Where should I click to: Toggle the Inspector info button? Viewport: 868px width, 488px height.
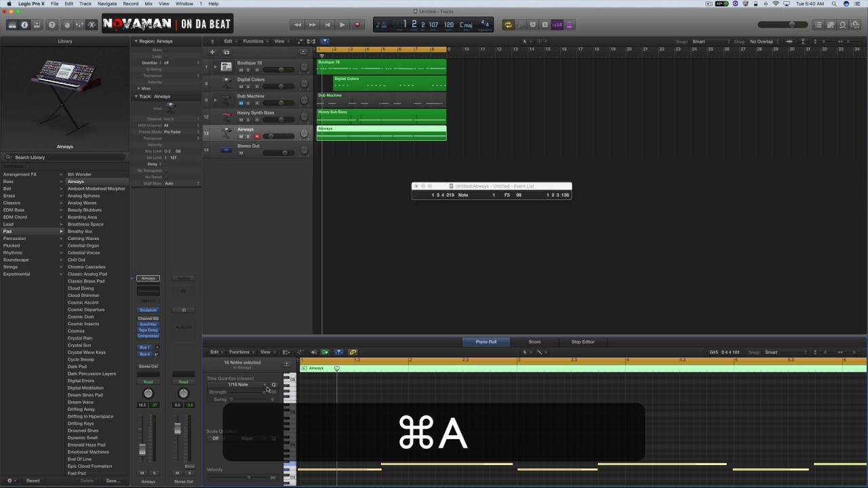tap(24, 24)
